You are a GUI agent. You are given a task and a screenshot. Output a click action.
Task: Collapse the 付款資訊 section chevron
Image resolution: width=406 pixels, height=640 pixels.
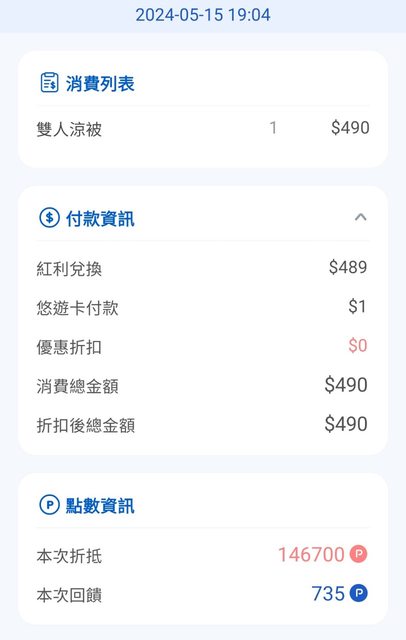(360, 217)
